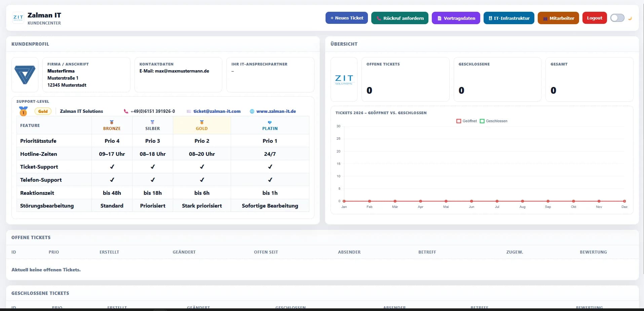The image size is (644, 311).
Task: Click the 'bis 48h' Bronze reaction time cell
Action: (112, 193)
